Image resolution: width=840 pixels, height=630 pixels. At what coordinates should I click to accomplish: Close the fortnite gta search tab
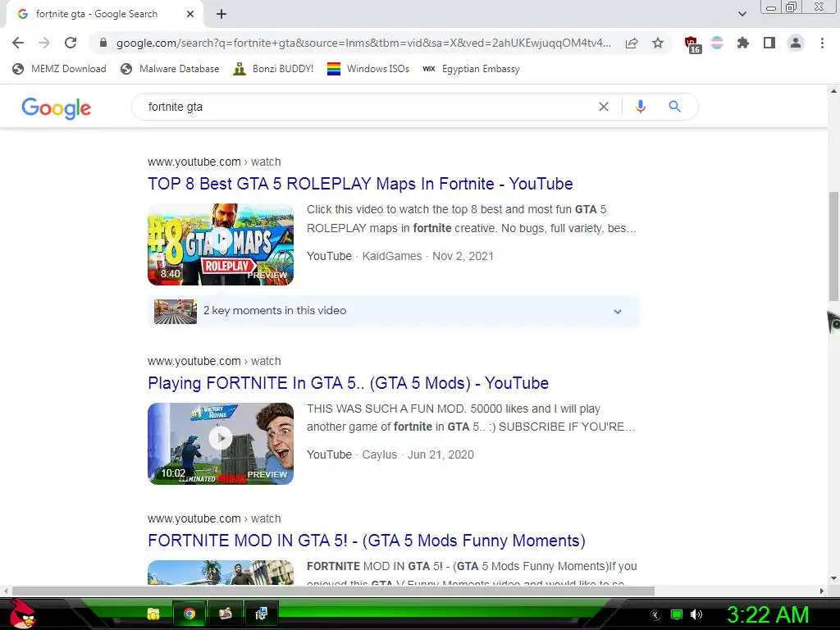tap(190, 14)
